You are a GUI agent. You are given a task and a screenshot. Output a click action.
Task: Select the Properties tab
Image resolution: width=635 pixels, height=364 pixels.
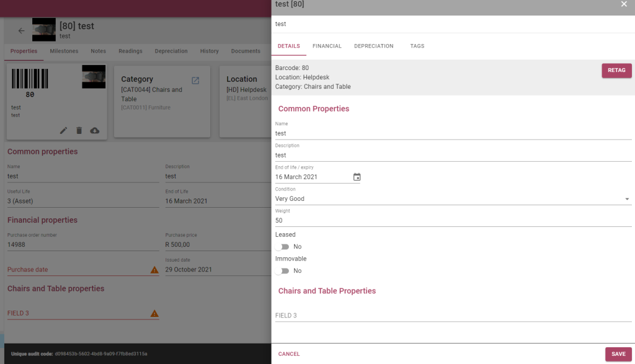pos(24,51)
